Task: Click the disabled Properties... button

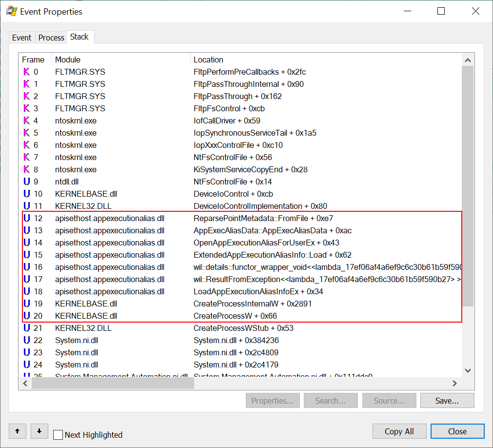Action: [273, 401]
